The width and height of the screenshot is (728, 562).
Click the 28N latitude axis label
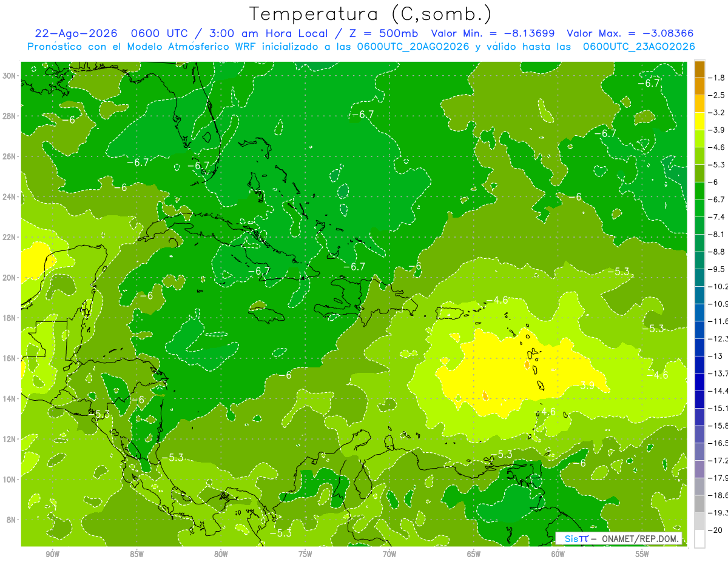pos(10,116)
